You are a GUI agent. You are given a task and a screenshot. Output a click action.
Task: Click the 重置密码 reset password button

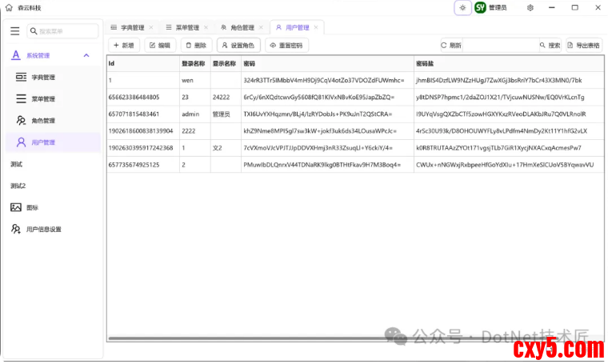point(286,46)
